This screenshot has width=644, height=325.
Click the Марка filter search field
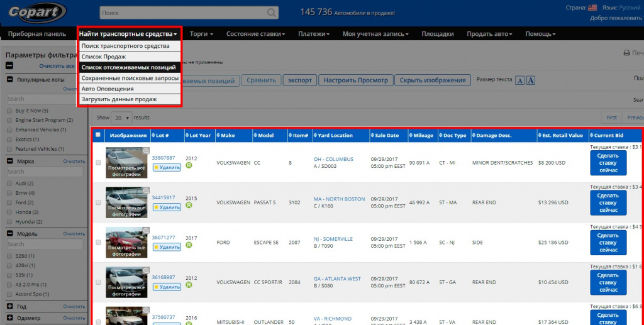pyautogui.click(x=45, y=172)
